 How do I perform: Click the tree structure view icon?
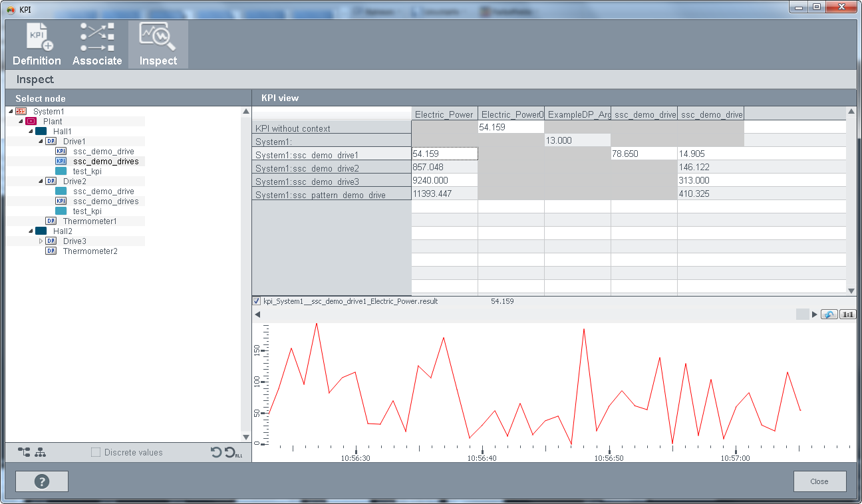pyautogui.click(x=24, y=453)
